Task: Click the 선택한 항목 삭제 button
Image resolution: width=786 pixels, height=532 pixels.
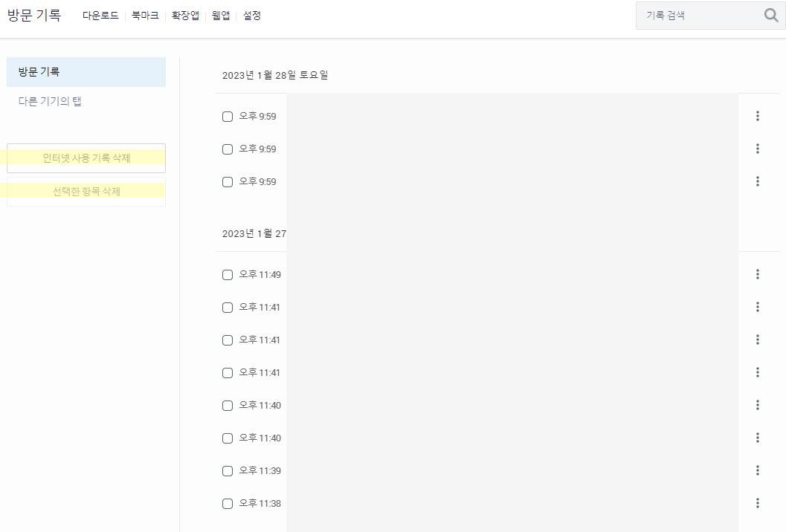Action: [x=86, y=192]
